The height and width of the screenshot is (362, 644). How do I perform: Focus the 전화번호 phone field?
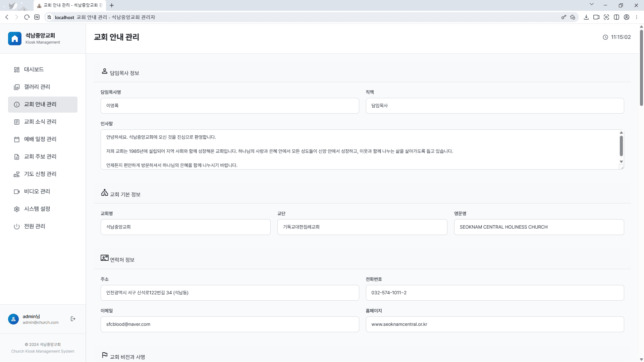coord(494,293)
